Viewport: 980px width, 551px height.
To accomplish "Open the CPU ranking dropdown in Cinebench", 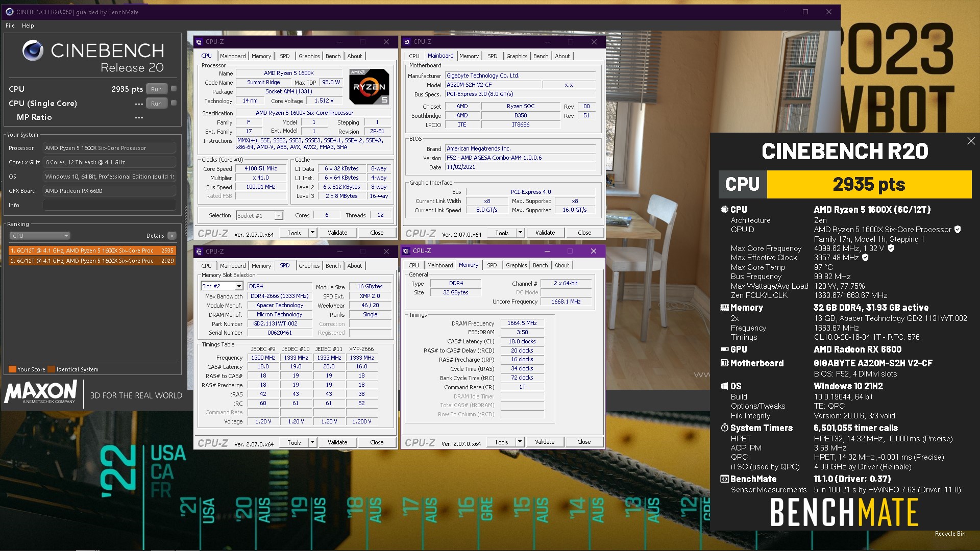I will [x=40, y=236].
